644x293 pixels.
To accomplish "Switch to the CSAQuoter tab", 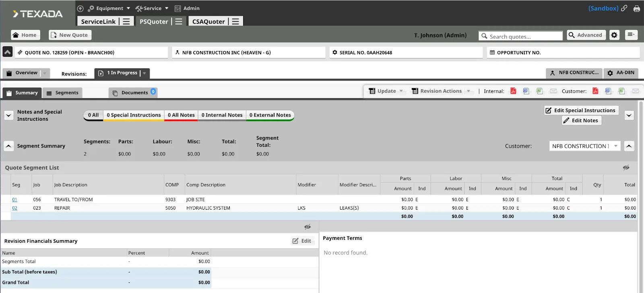I will click(x=208, y=21).
